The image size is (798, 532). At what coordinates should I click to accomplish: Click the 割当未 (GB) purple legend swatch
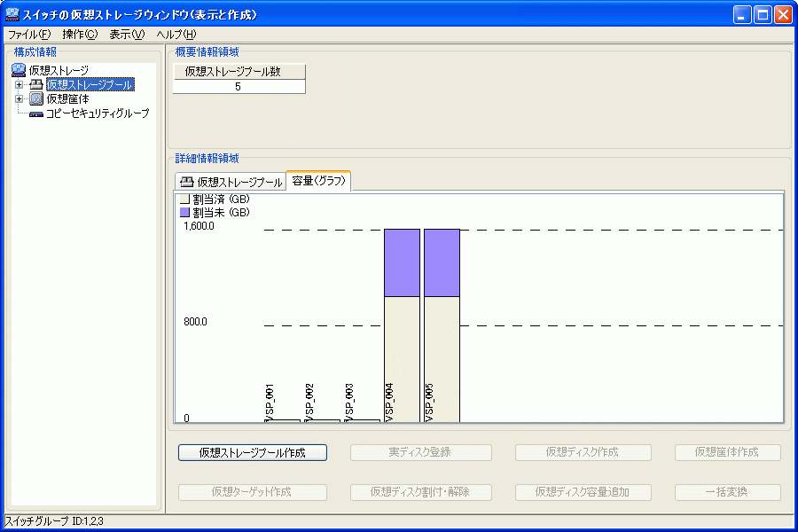pyautogui.click(x=184, y=212)
